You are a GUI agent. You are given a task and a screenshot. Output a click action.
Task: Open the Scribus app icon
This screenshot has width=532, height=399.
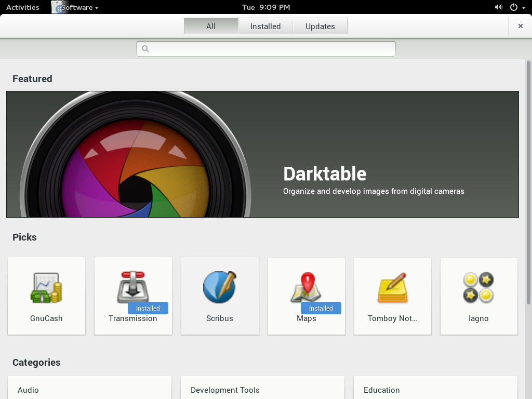[x=220, y=287]
